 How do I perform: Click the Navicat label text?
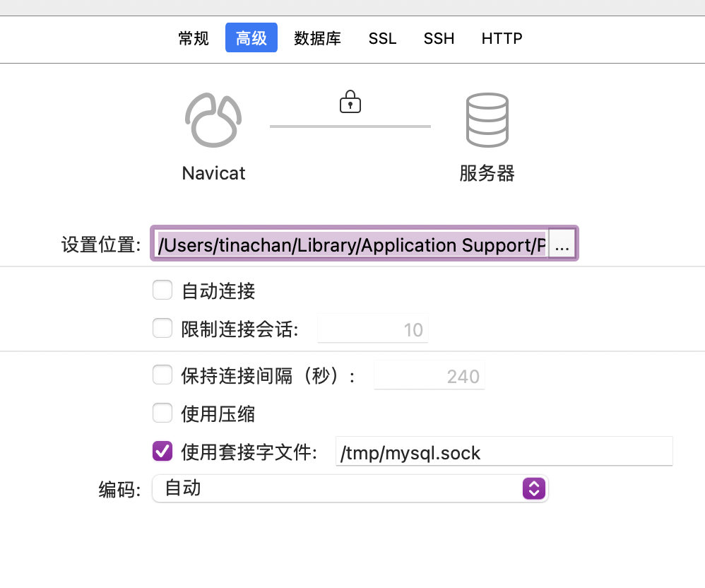pyautogui.click(x=213, y=173)
